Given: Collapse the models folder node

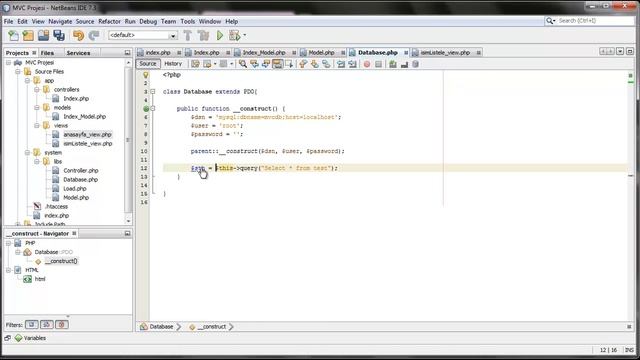Looking at the screenshot, I should (x=37, y=107).
